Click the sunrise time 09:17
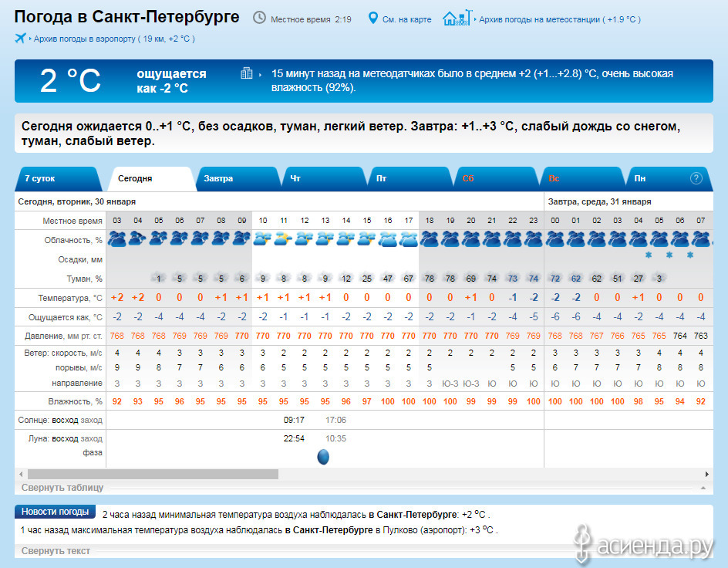Screen dimensions: 728x568 click(x=294, y=421)
